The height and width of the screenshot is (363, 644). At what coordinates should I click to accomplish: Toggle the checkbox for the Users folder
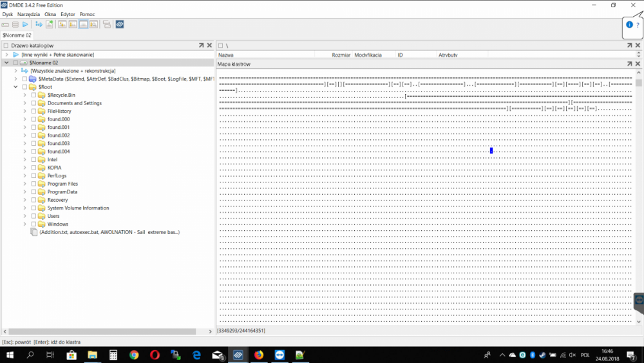[33, 216]
